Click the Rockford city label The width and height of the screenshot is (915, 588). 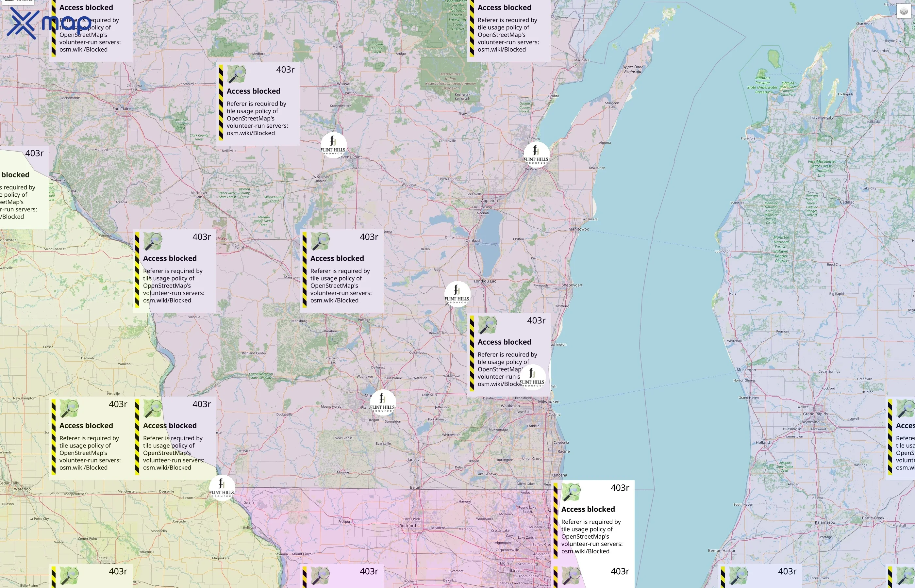pyautogui.click(x=408, y=526)
